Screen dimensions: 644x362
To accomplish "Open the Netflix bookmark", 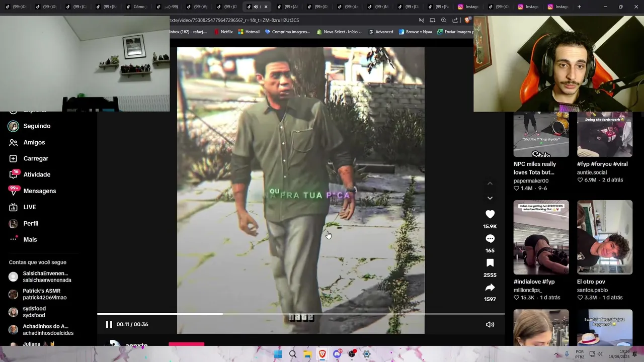I will (x=223, y=32).
